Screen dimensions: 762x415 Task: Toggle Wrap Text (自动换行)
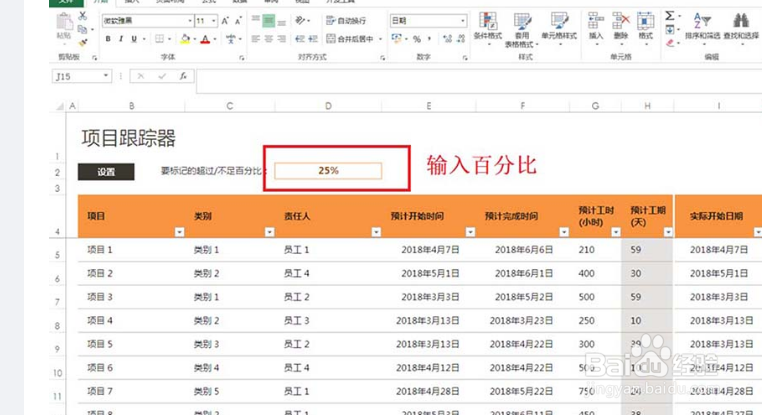346,20
